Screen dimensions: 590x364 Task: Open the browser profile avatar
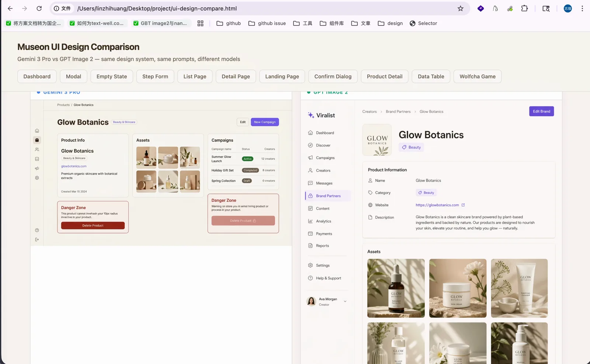coord(568,8)
